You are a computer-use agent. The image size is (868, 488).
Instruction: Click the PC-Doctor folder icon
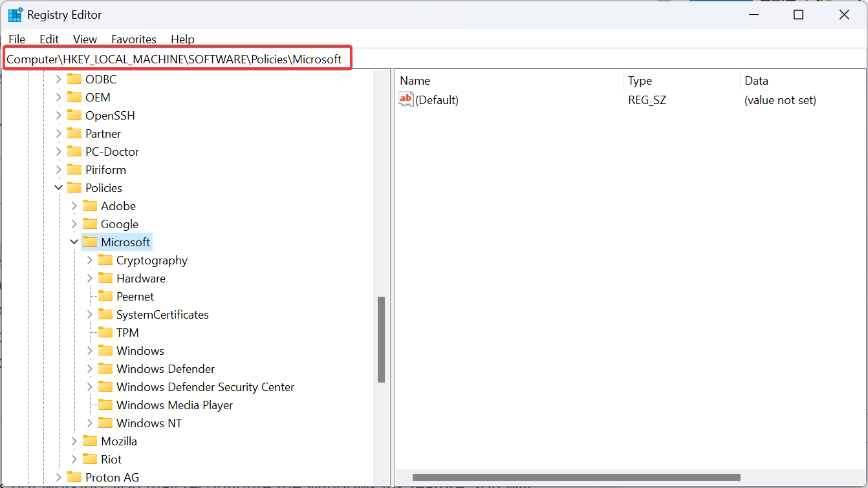[x=74, y=151]
